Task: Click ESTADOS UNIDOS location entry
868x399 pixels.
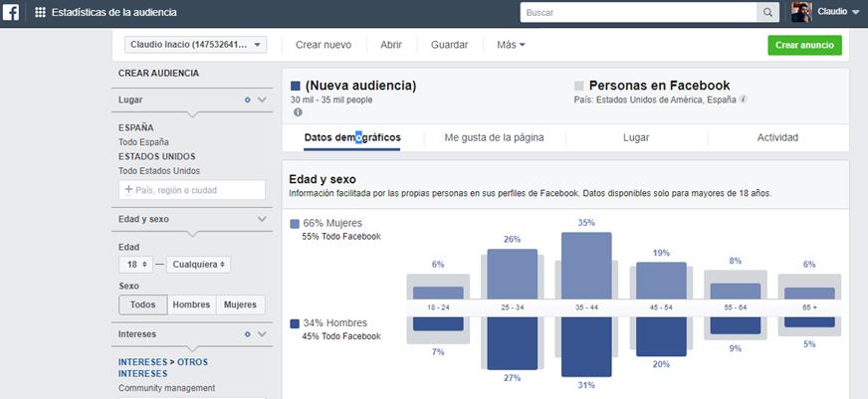Action: (156, 156)
